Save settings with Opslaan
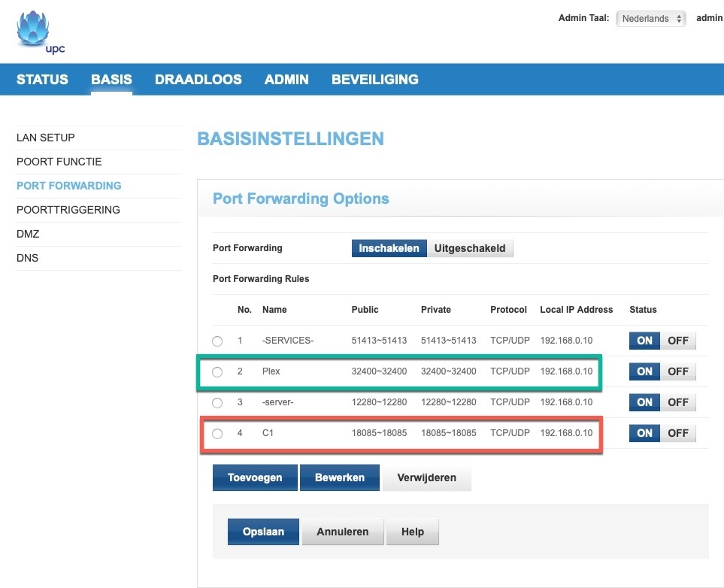 click(263, 532)
